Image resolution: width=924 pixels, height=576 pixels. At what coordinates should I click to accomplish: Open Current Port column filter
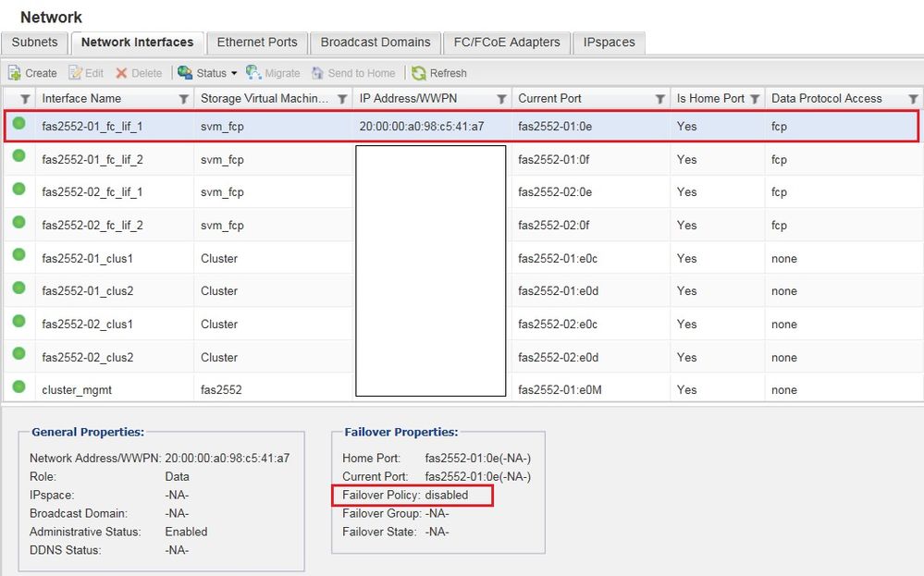(x=660, y=99)
